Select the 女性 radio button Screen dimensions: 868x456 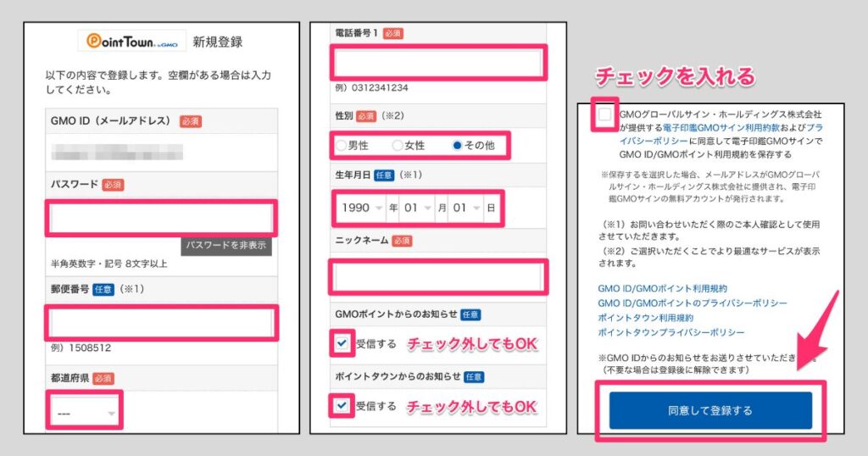(x=397, y=146)
